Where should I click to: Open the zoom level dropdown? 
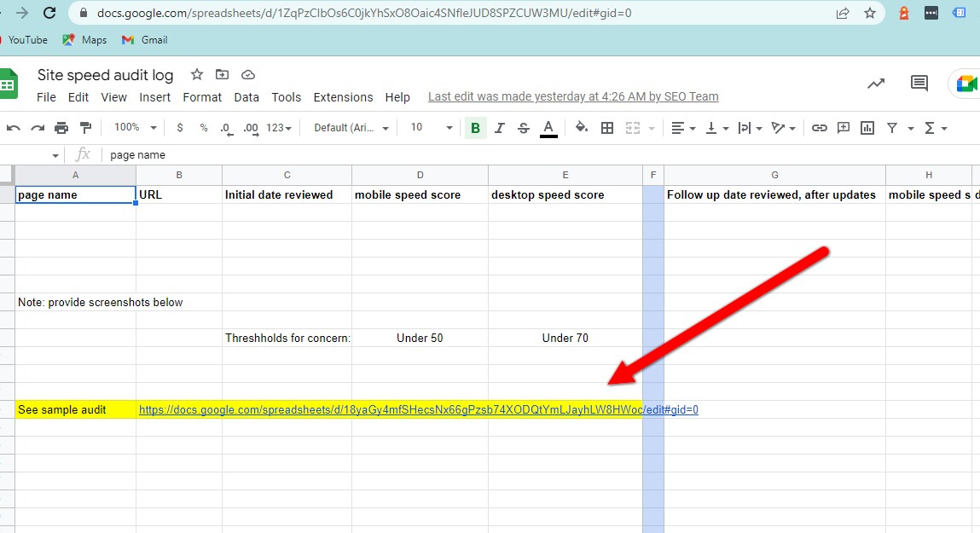coord(133,127)
